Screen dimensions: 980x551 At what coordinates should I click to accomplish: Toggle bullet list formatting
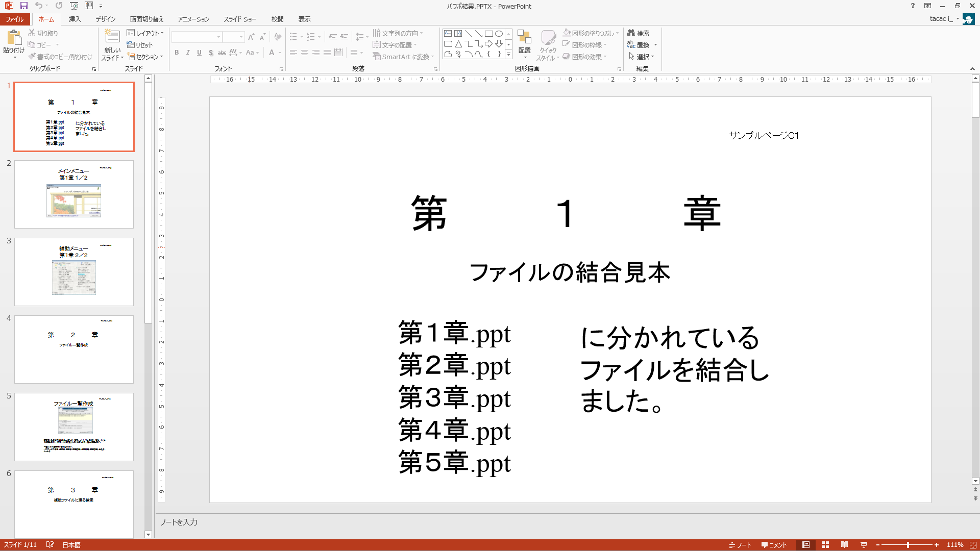coord(293,36)
